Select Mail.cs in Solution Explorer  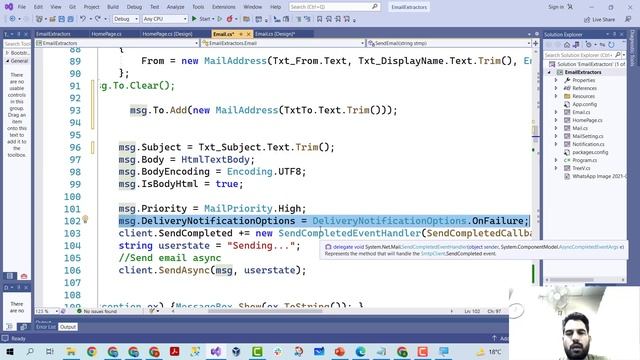pos(580,128)
